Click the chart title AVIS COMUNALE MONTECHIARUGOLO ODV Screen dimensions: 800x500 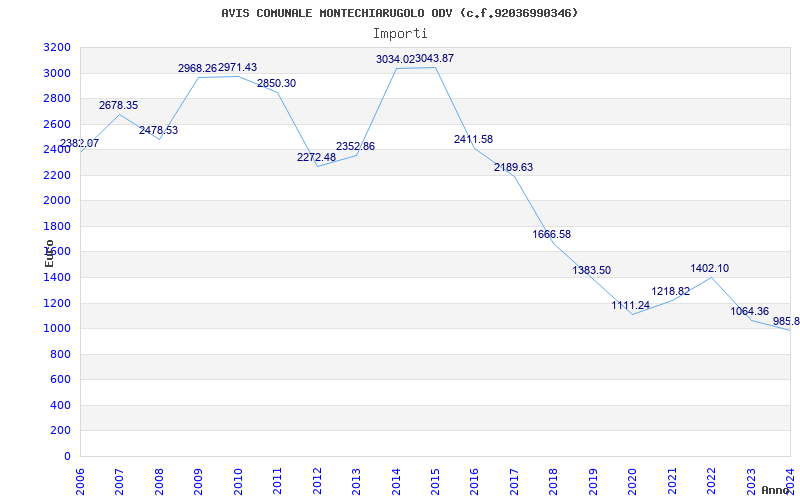point(399,13)
